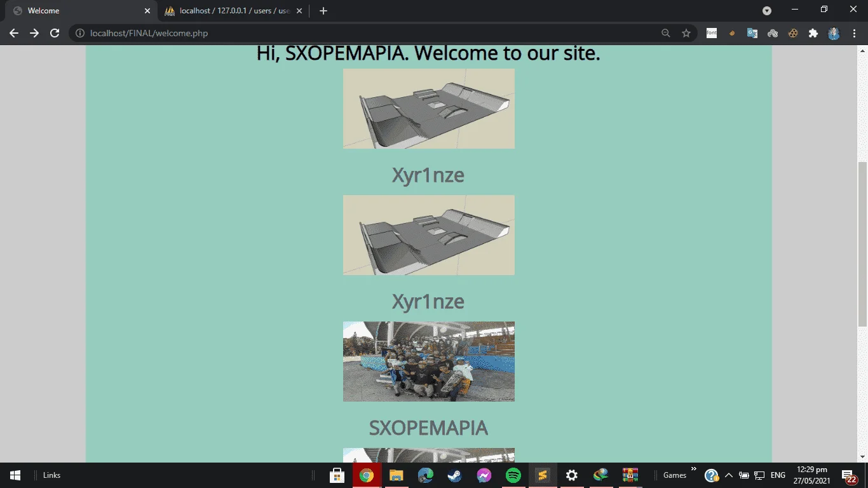Viewport: 868px width, 488px height.
Task: Open Google Chrome from the taskbar
Action: (x=367, y=475)
